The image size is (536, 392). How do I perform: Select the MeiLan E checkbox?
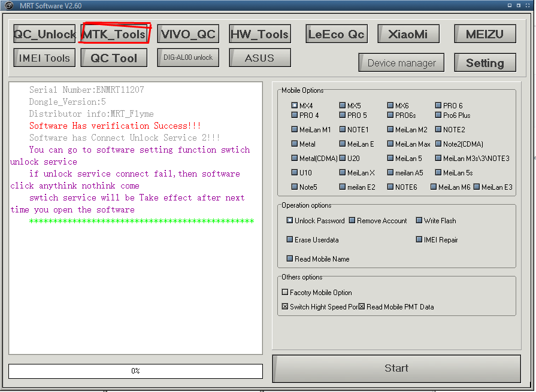(x=342, y=144)
